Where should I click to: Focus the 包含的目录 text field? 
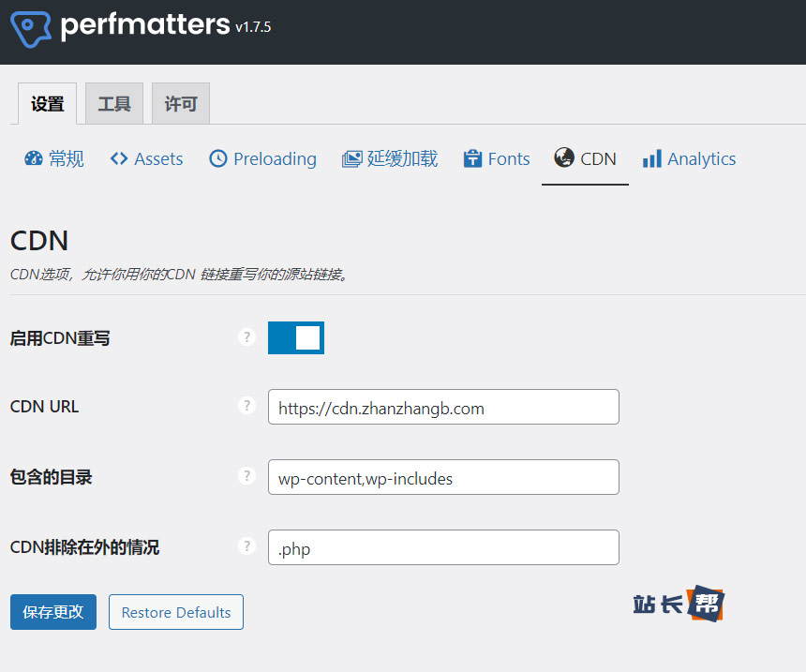coord(443,477)
